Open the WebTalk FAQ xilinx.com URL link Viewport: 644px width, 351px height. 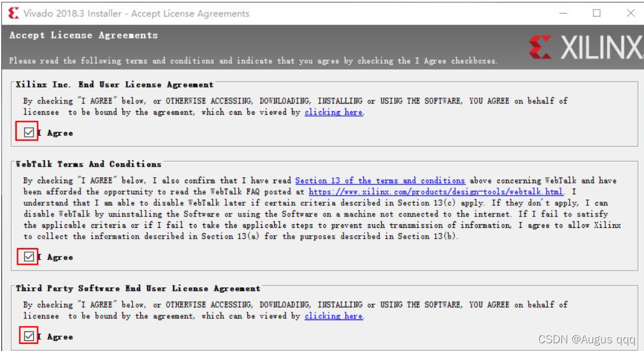coord(436,192)
